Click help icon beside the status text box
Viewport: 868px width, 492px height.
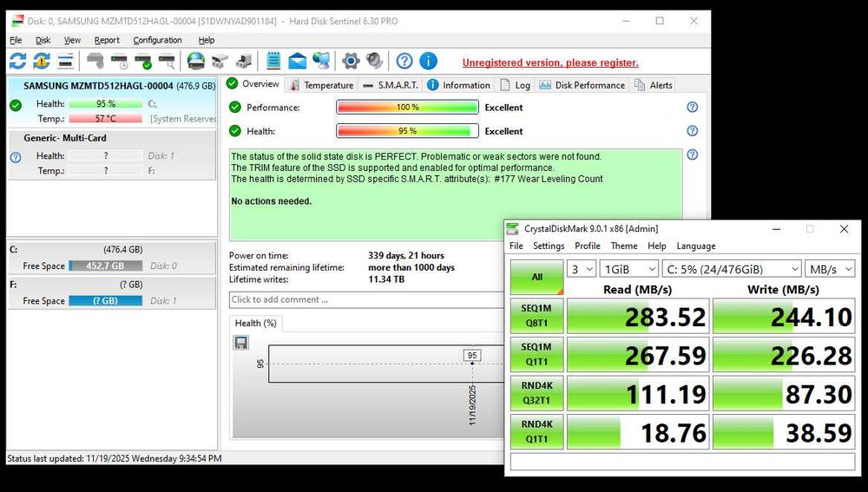(692, 155)
